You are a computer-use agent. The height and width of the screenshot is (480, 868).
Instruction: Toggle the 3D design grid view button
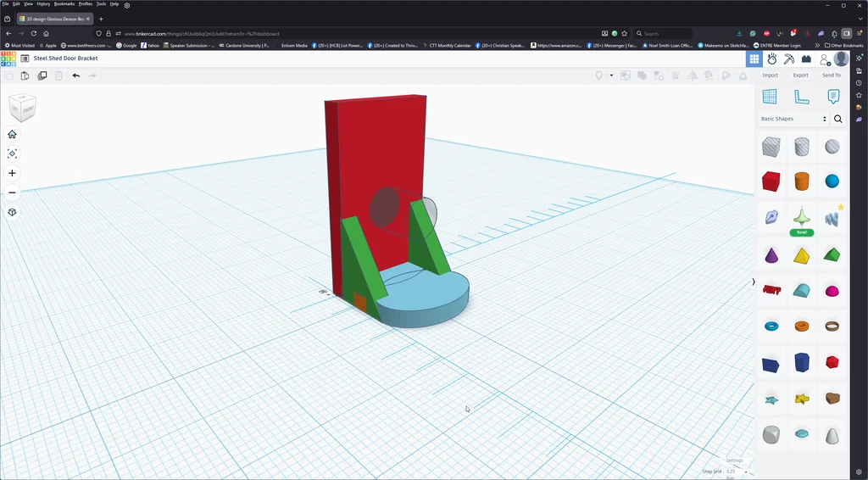click(754, 59)
